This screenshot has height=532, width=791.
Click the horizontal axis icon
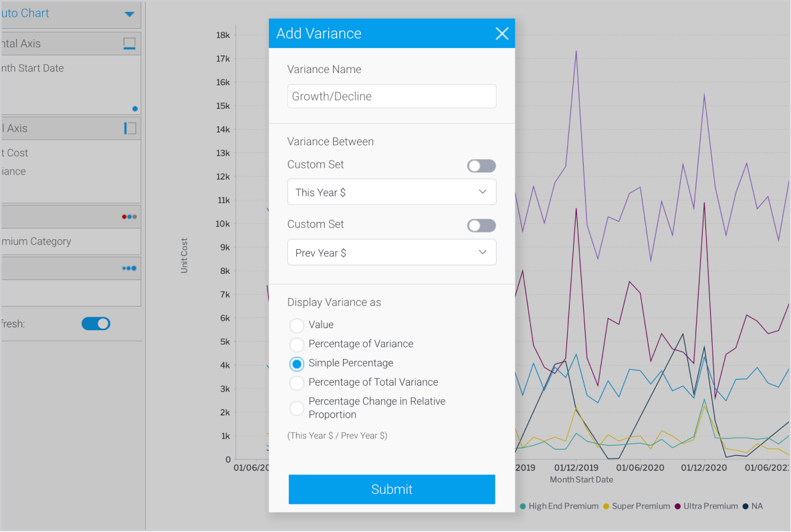(x=130, y=43)
